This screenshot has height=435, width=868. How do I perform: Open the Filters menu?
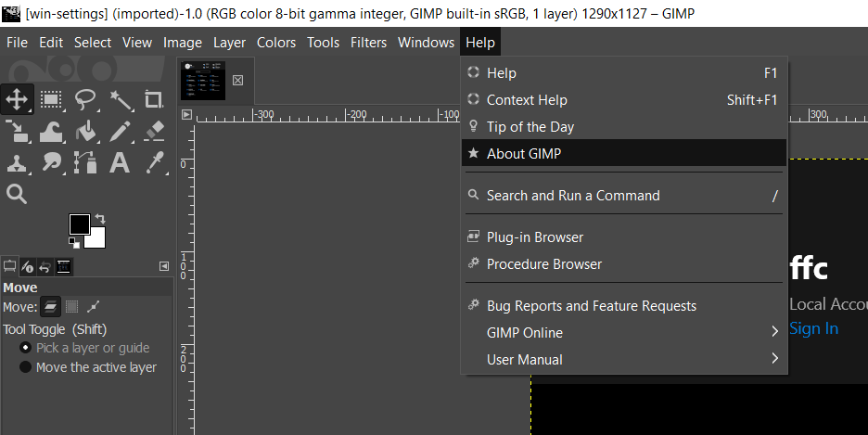368,43
